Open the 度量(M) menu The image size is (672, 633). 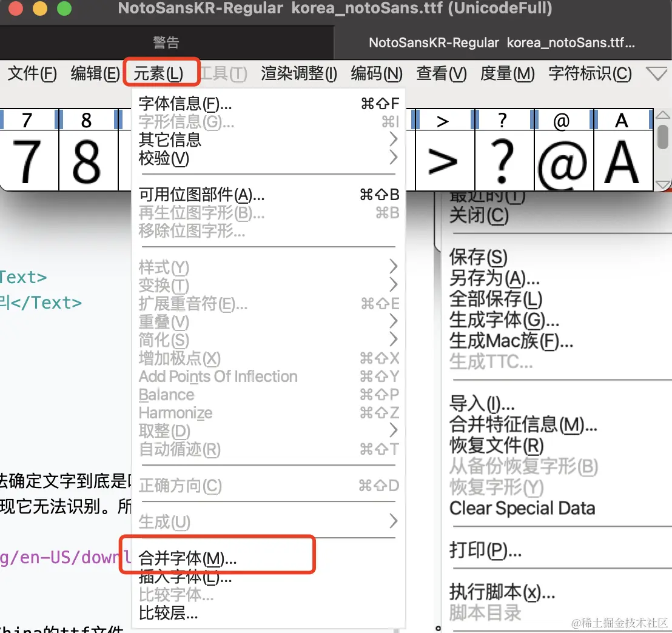click(x=507, y=74)
